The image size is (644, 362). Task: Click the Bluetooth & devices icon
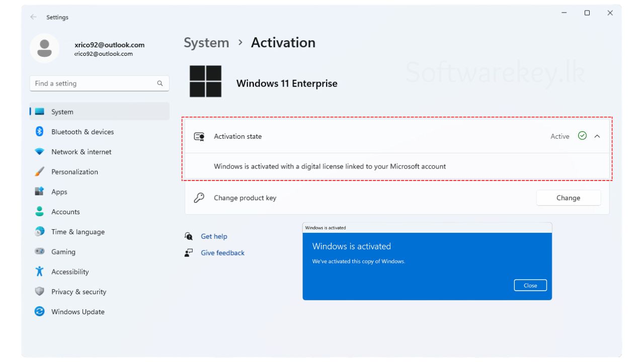tap(39, 132)
